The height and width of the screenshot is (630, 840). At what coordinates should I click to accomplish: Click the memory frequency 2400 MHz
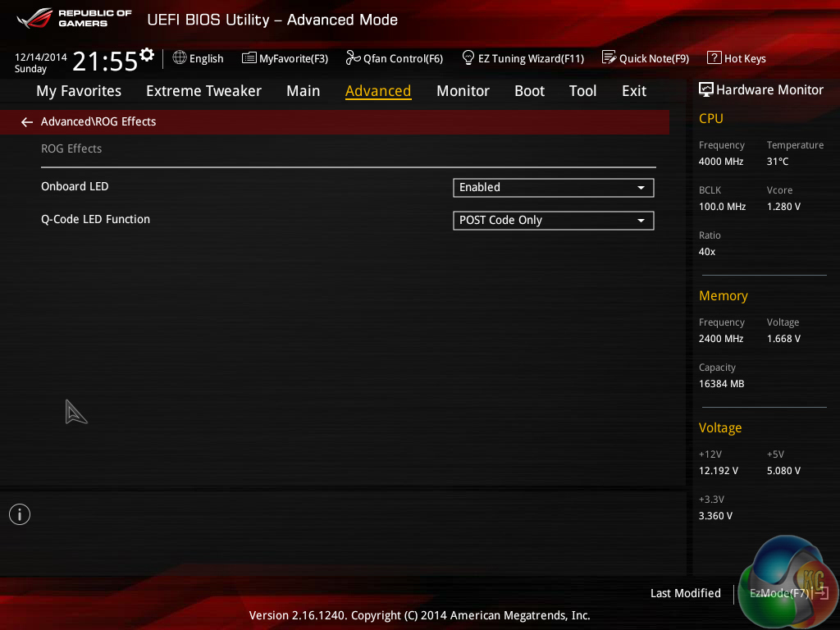(x=721, y=339)
